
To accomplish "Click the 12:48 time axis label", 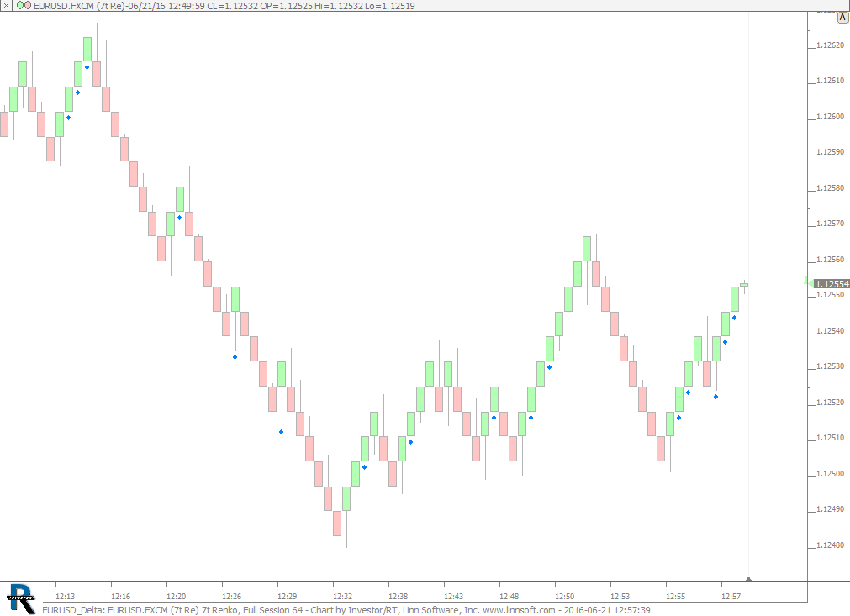I will click(509, 596).
